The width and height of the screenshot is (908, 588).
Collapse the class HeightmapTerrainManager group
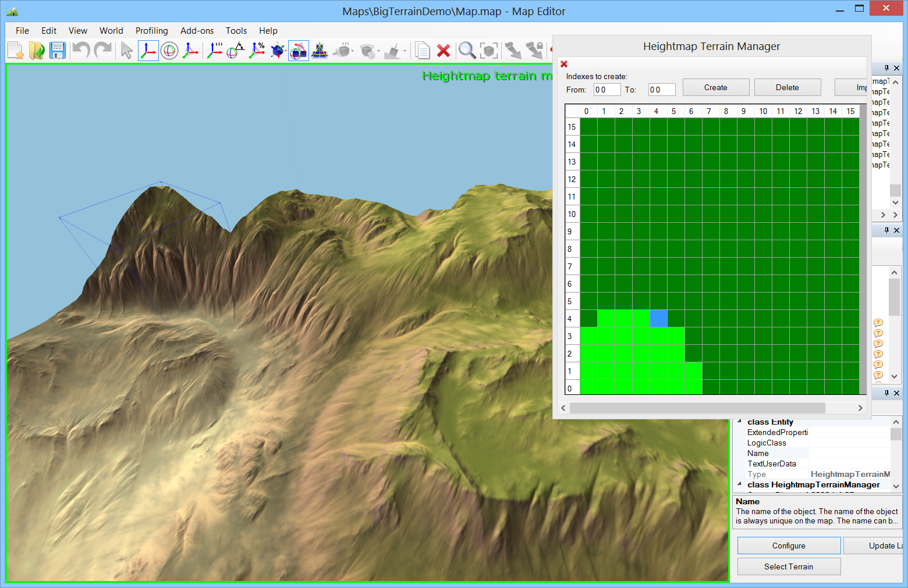tap(740, 484)
